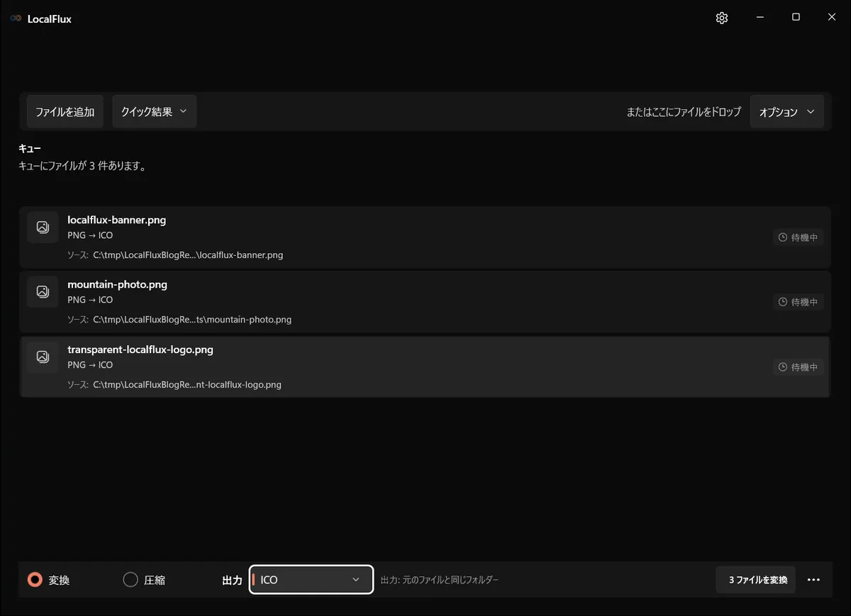Click the またはここにファイルをドロップ text
This screenshot has width=851, height=616.
684,112
